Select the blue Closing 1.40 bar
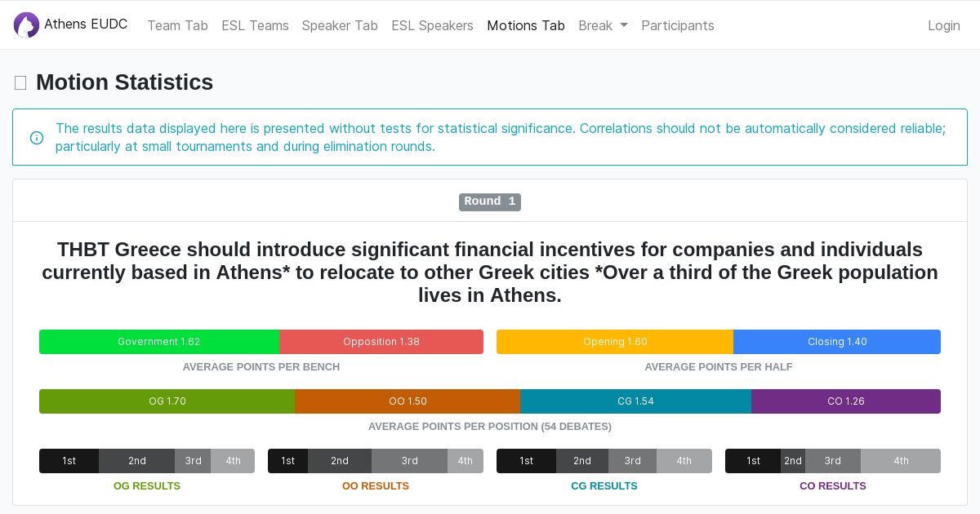The height and width of the screenshot is (514, 980). click(837, 342)
